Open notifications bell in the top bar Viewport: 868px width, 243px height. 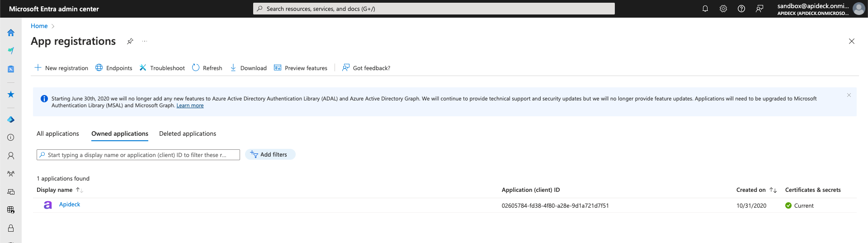[705, 9]
